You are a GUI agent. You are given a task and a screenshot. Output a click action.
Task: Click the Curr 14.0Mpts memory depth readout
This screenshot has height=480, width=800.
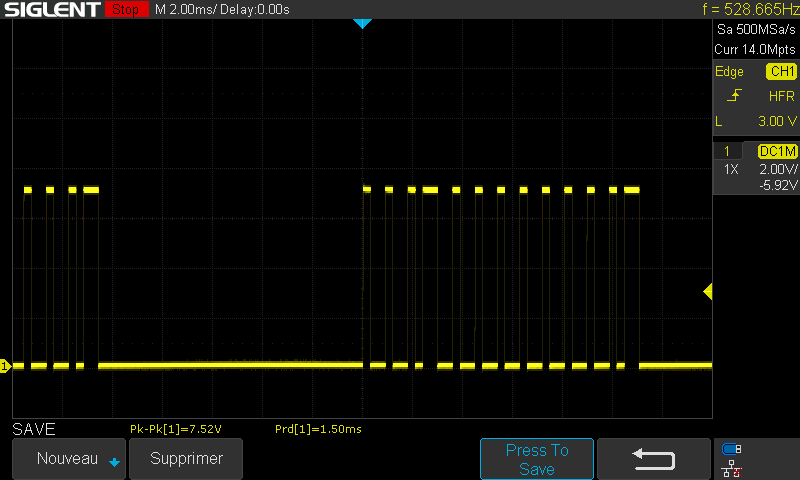(755, 49)
